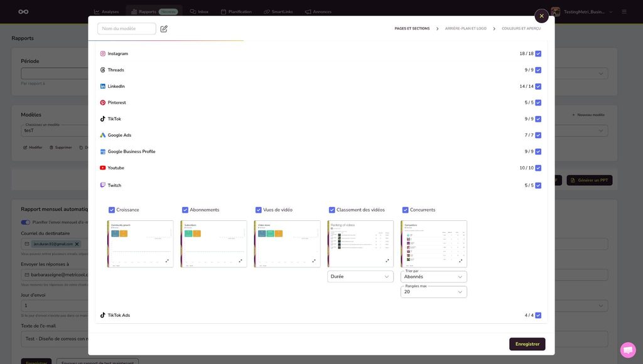The height and width of the screenshot is (364, 643).
Task: Click the TikTok icon in the list
Action: pos(102,119)
